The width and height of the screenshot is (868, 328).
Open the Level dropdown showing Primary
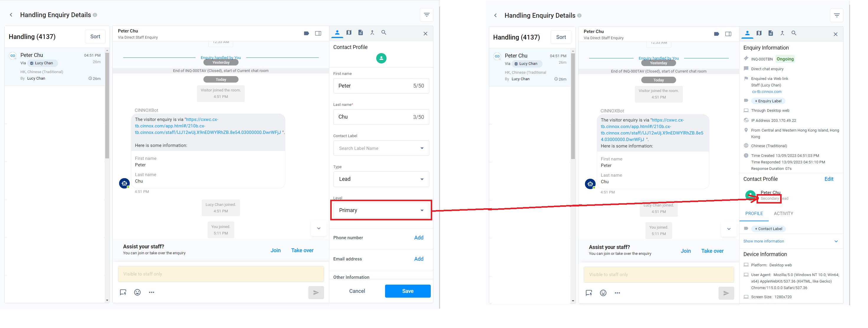[381, 210]
